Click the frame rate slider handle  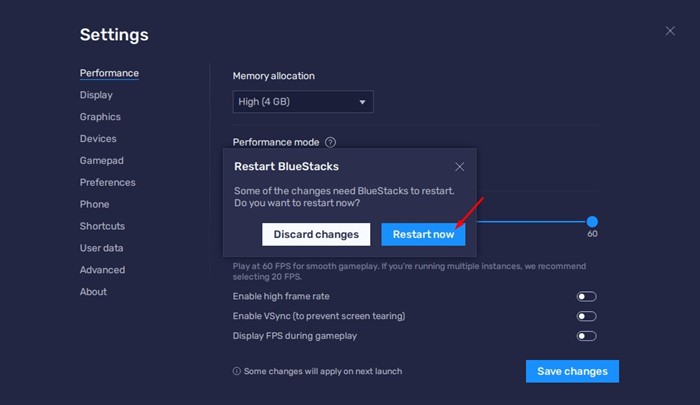coord(592,221)
